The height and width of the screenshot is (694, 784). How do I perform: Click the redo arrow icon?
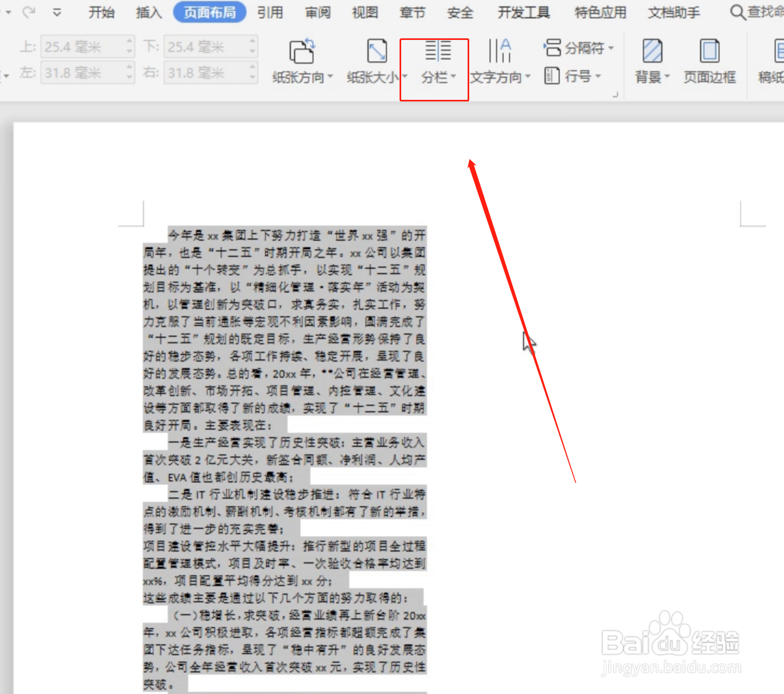(29, 11)
